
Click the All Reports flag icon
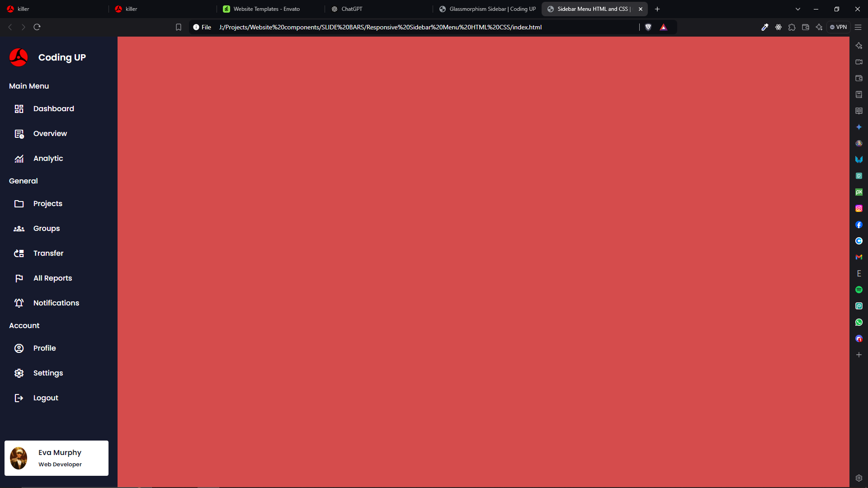point(19,278)
